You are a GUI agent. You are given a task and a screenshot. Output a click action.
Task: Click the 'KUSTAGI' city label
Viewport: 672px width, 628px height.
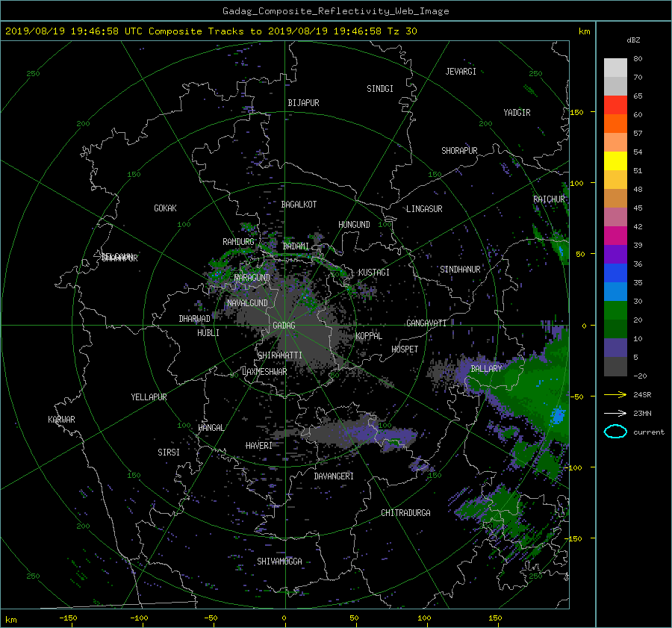click(x=374, y=273)
